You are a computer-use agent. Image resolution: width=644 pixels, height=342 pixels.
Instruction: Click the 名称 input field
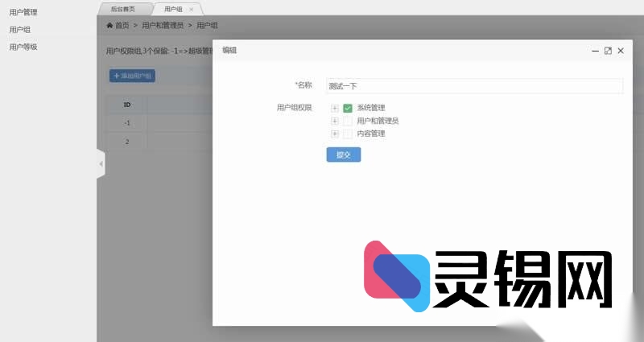pyautogui.click(x=475, y=86)
